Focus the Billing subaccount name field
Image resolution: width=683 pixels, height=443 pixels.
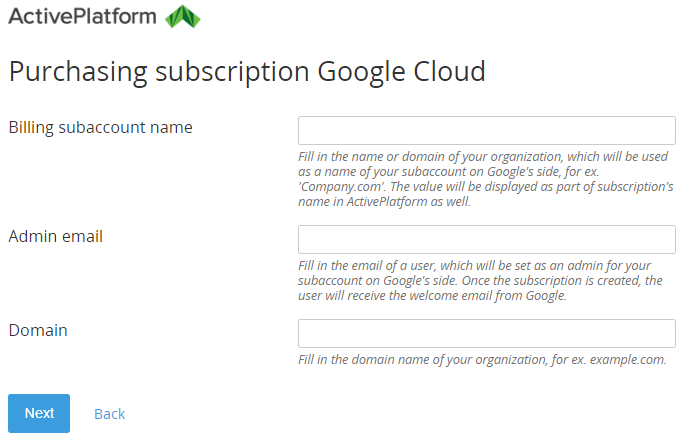tap(487, 131)
